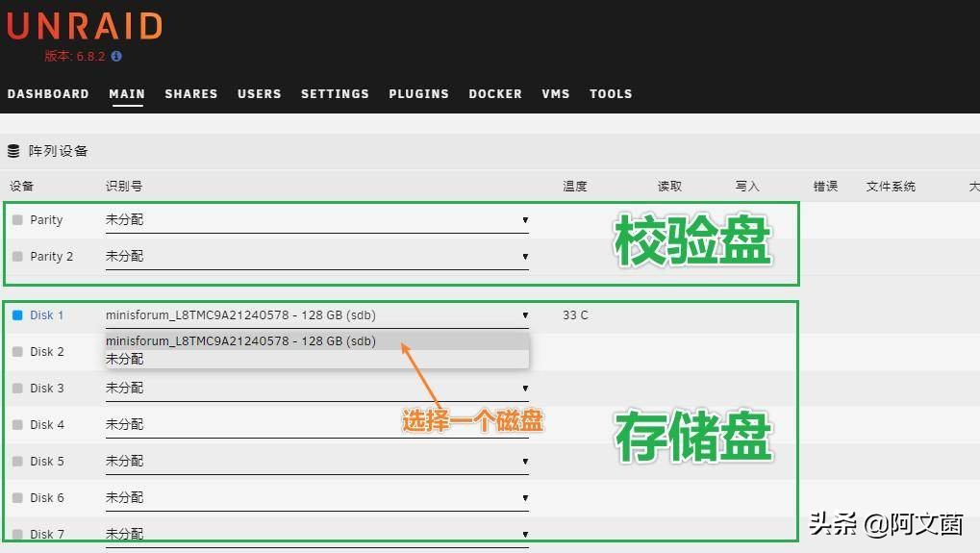980x553 pixels.
Task: Open the Settings tab
Action: 335,93
